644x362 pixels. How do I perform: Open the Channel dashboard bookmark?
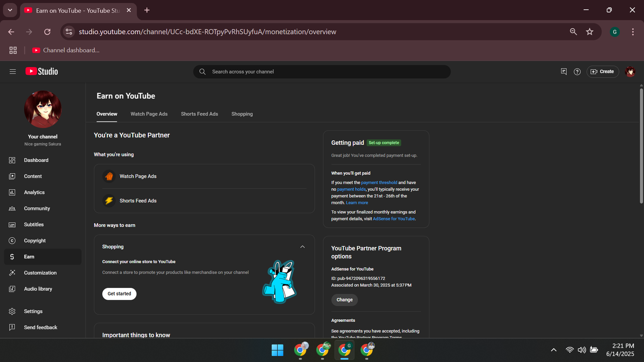click(x=66, y=50)
